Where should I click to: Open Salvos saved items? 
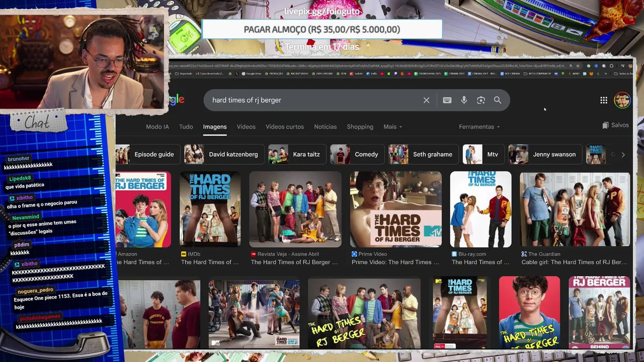coord(615,125)
